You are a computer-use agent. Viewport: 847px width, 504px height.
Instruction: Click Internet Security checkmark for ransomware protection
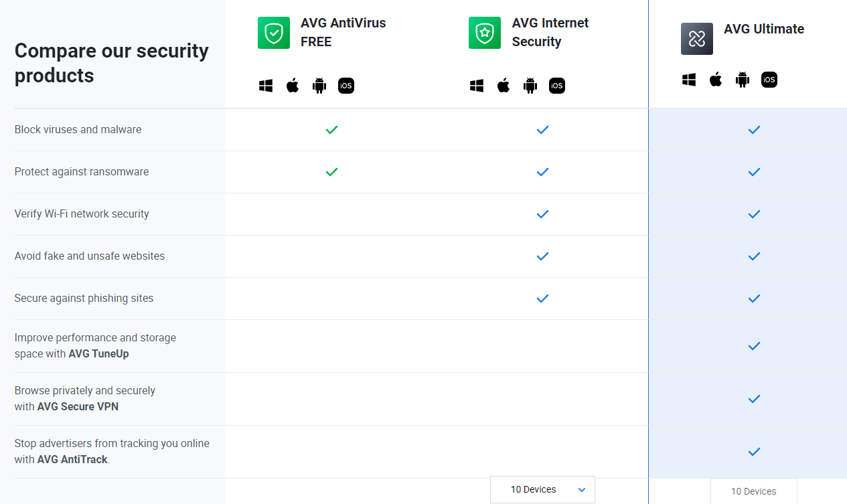point(542,172)
